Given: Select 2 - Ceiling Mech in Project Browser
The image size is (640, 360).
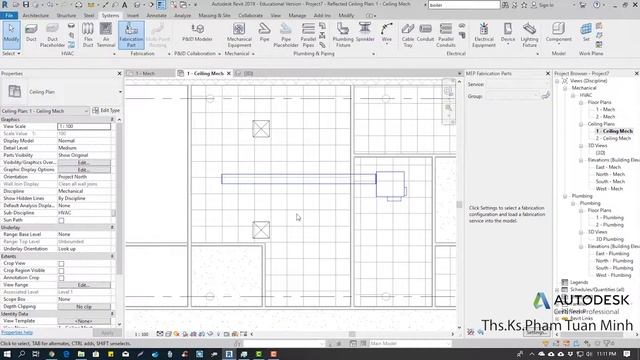Looking at the screenshot, I should (613, 139).
